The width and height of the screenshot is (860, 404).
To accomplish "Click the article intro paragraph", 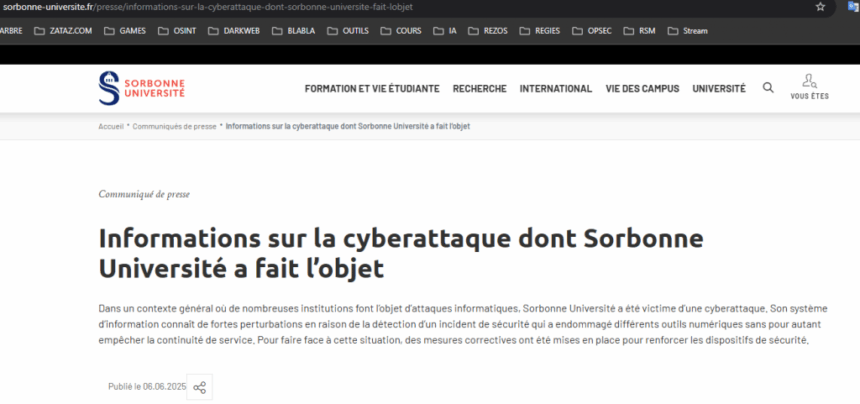I will tap(463, 325).
